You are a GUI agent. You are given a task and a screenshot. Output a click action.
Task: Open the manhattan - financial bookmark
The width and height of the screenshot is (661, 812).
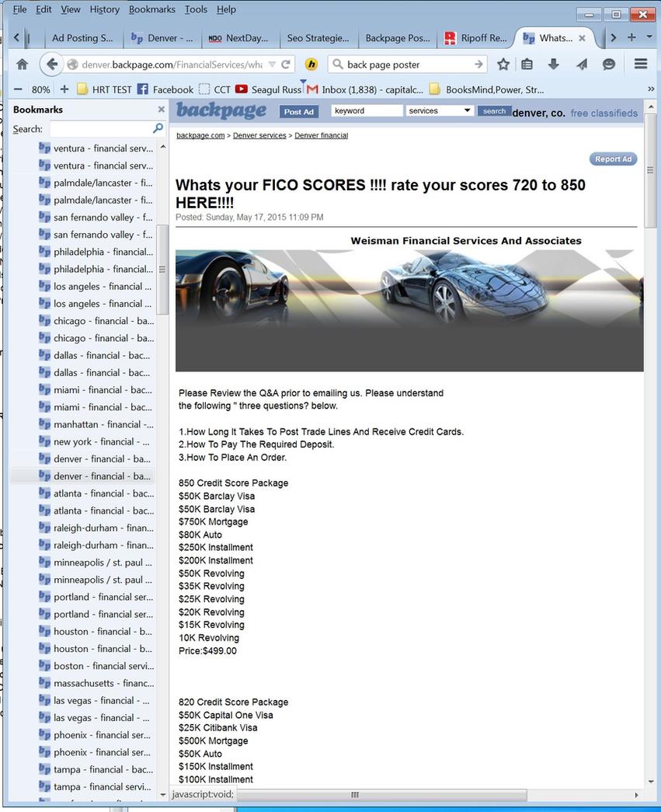(97, 424)
